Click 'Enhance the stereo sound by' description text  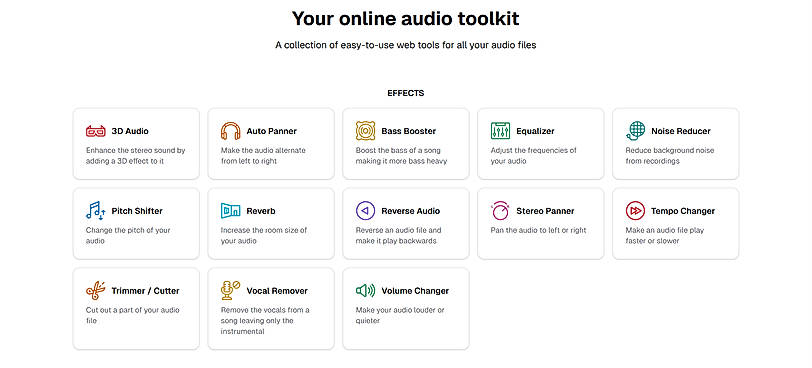[135, 151]
